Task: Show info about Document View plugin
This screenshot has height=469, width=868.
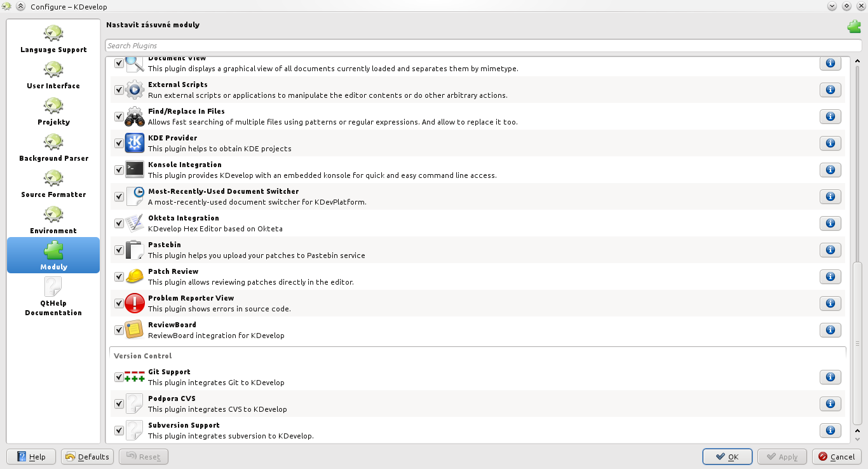Action: tap(830, 63)
